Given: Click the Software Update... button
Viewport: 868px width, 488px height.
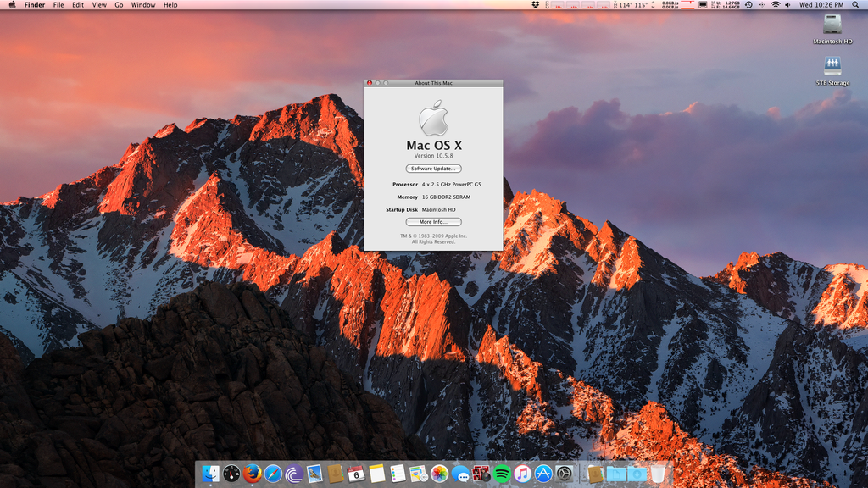Looking at the screenshot, I should coord(433,169).
